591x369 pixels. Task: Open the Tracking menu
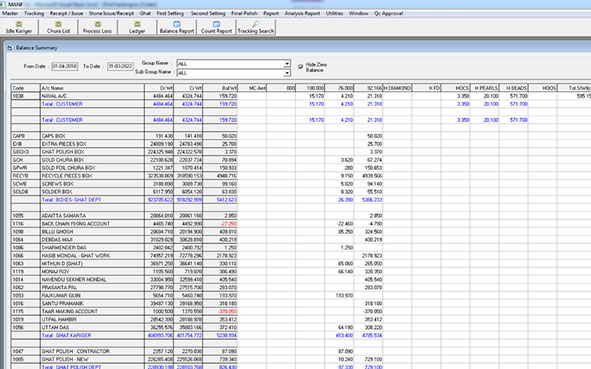[x=34, y=13]
